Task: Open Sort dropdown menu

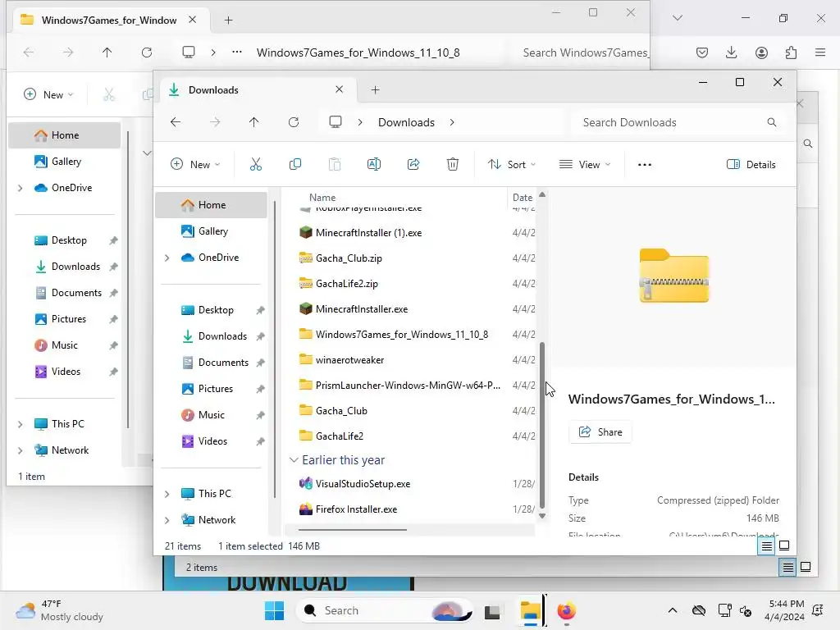Action: pos(512,164)
